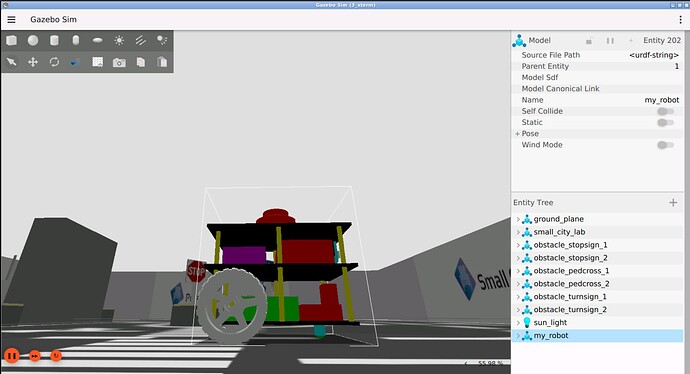690x374 pixels.
Task: Select obstacle_pedcross_1 entity
Action: click(571, 271)
